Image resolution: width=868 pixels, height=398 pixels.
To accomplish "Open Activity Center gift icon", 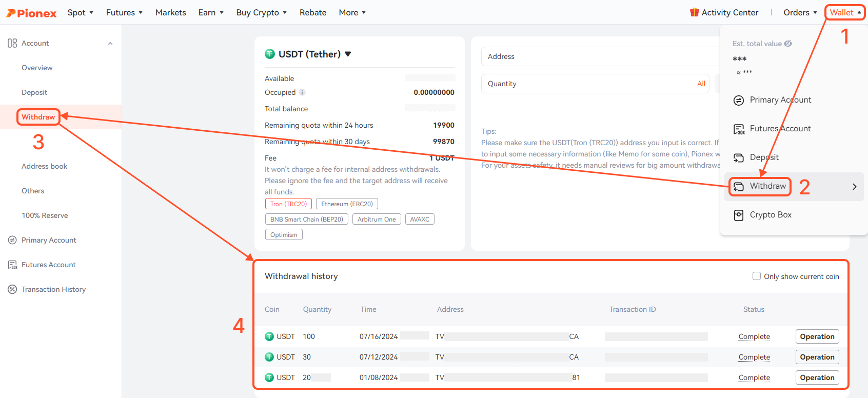I will (x=695, y=12).
